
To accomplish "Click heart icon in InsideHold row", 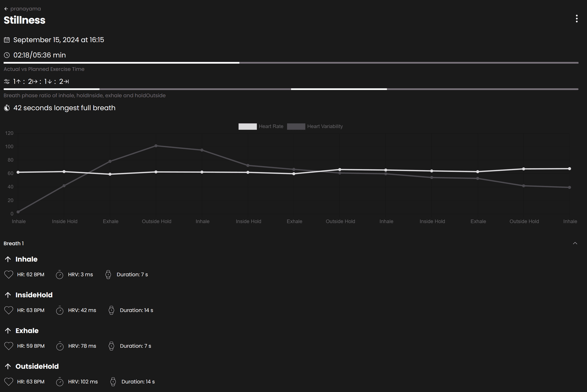I will click(x=9, y=310).
